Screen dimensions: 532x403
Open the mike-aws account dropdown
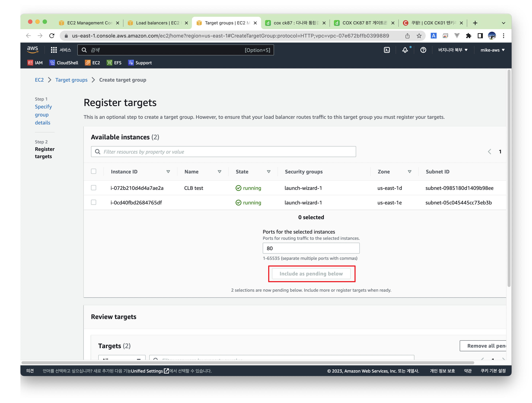click(492, 50)
